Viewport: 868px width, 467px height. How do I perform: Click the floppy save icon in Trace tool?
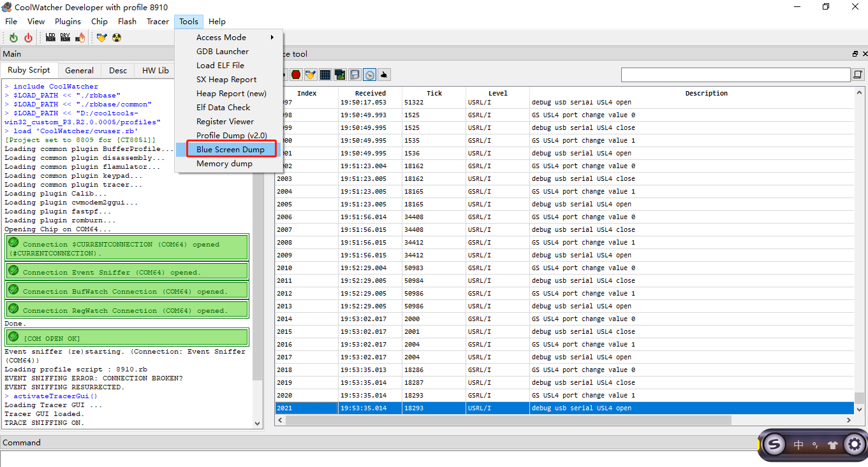coord(355,75)
